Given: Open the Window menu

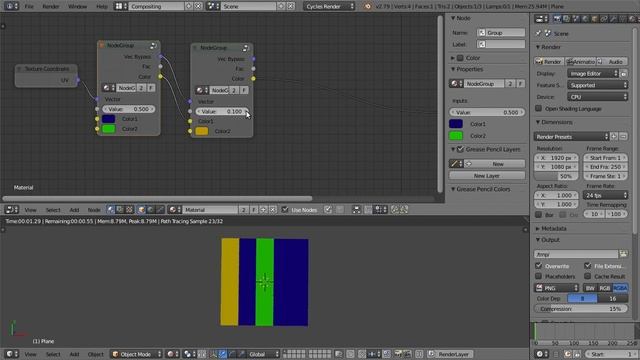Looking at the screenshot, I should (77, 7).
